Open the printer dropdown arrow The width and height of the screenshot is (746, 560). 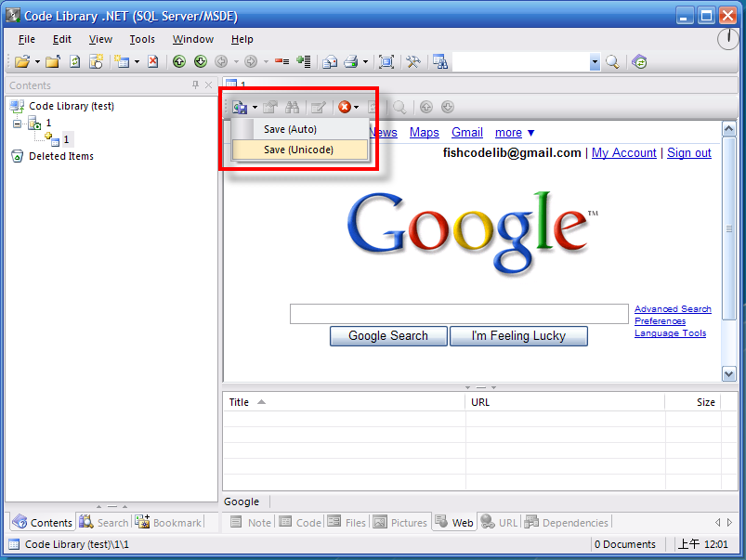point(365,62)
